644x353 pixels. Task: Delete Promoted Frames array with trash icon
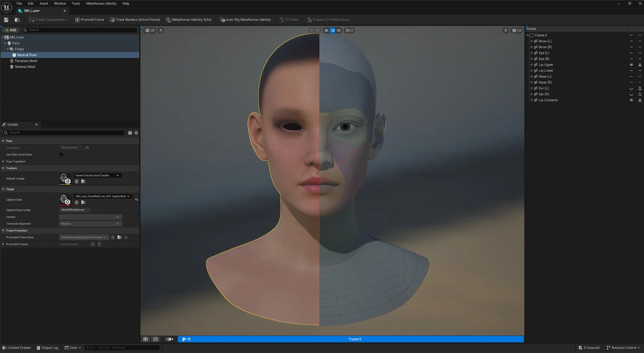pos(99,244)
